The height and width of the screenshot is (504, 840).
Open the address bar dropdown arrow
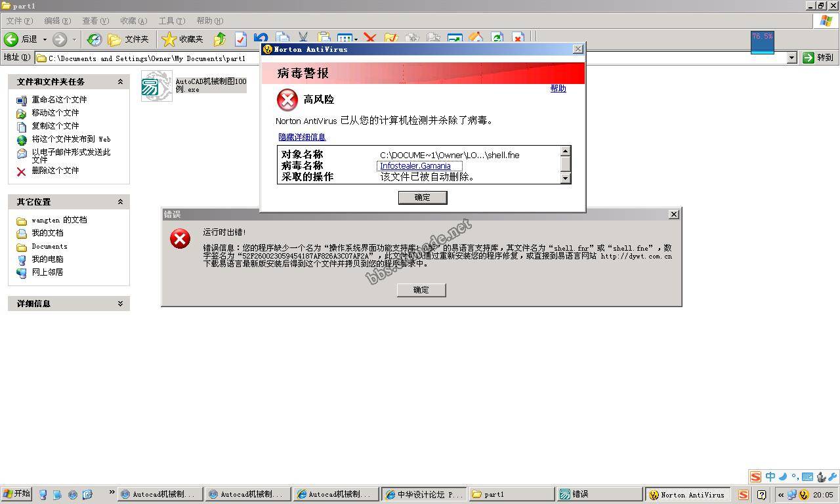coord(791,58)
